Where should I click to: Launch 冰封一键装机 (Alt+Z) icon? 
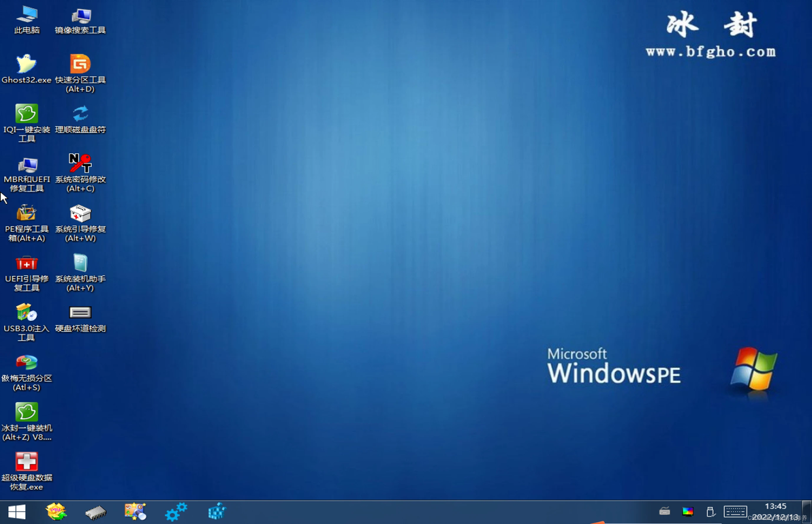click(27, 422)
